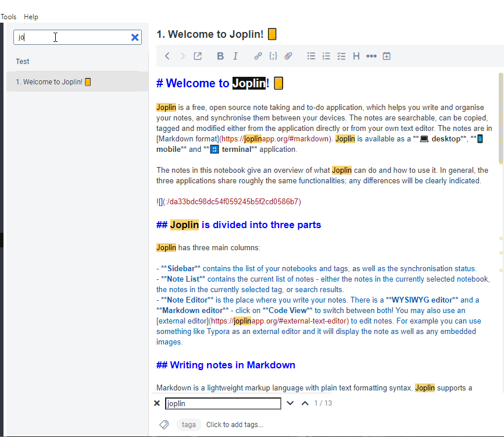Select the Test note
Image resolution: width=504 pixels, height=437 pixels.
[x=77, y=62]
